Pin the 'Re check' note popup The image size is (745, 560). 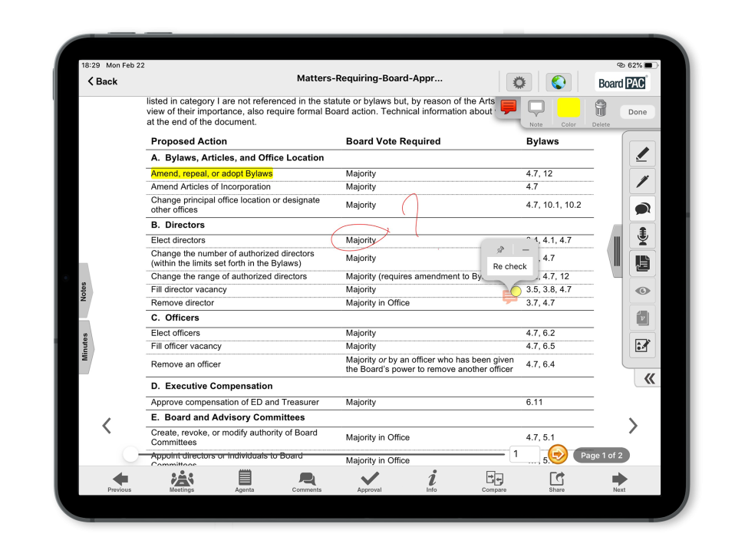(500, 250)
